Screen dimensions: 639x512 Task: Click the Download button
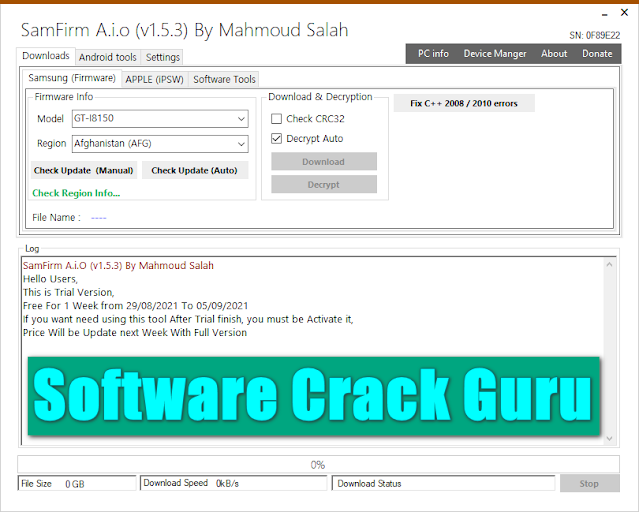tap(324, 161)
